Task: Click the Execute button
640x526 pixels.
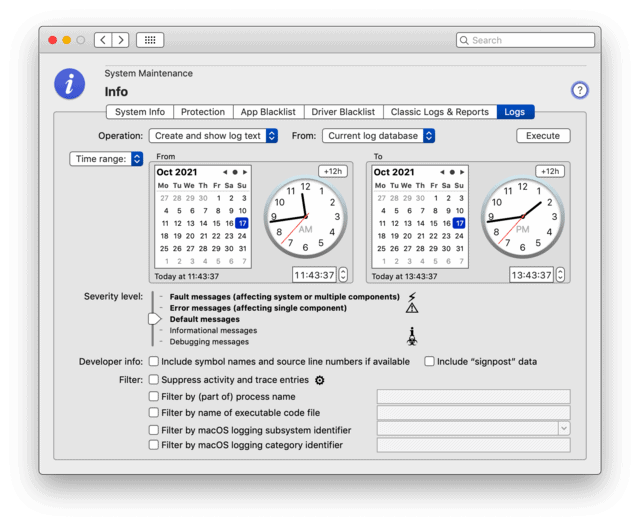Action: click(x=543, y=136)
